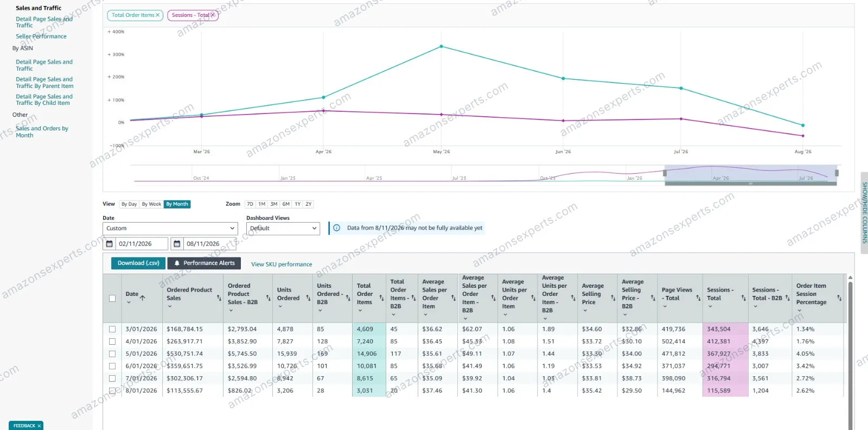Click the info icon beside the data notice
This screenshot has width=868, height=430.
336,228
